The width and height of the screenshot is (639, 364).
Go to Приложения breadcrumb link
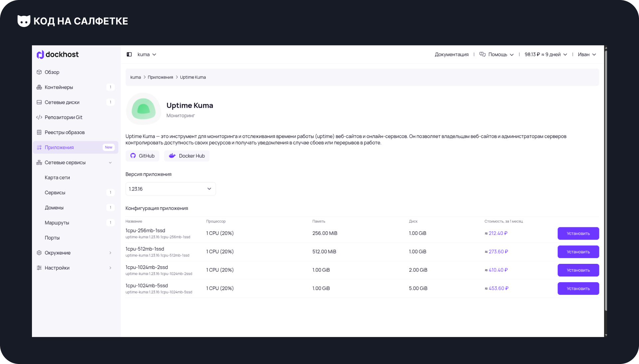[x=160, y=77]
